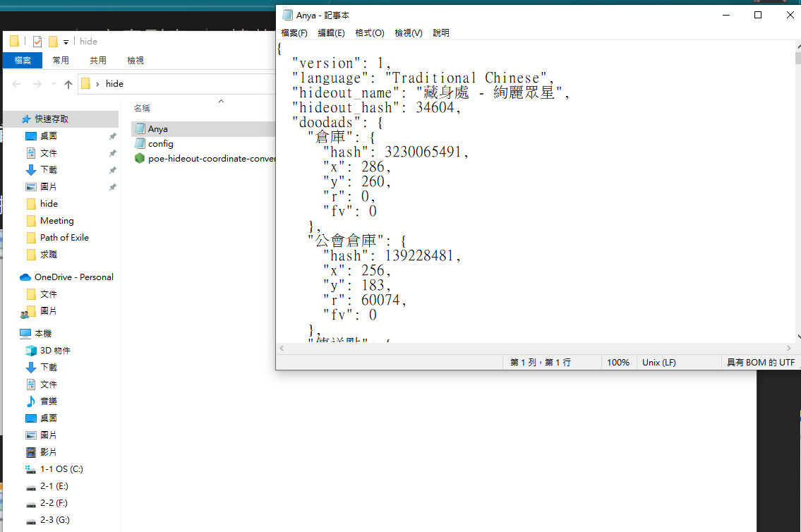Click the address bar path chevron before hide
Screen dimensions: 801x532
click(x=97, y=84)
